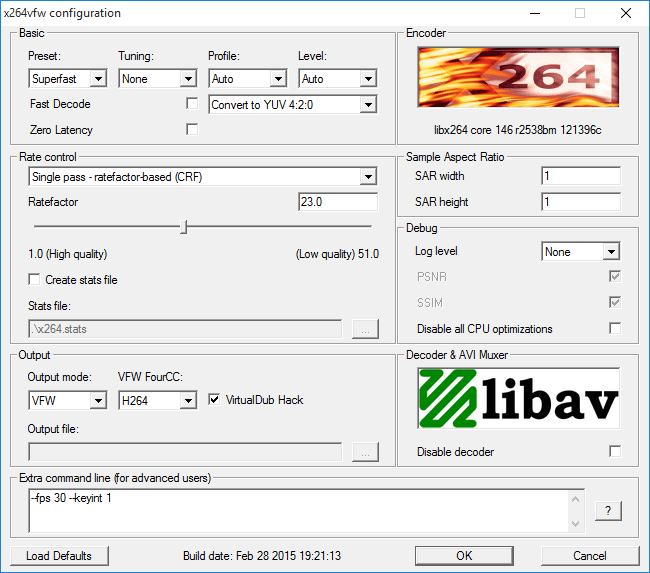Minimize the x264vfw configuration window
Screen dimensions: 650x573
[535, 13]
